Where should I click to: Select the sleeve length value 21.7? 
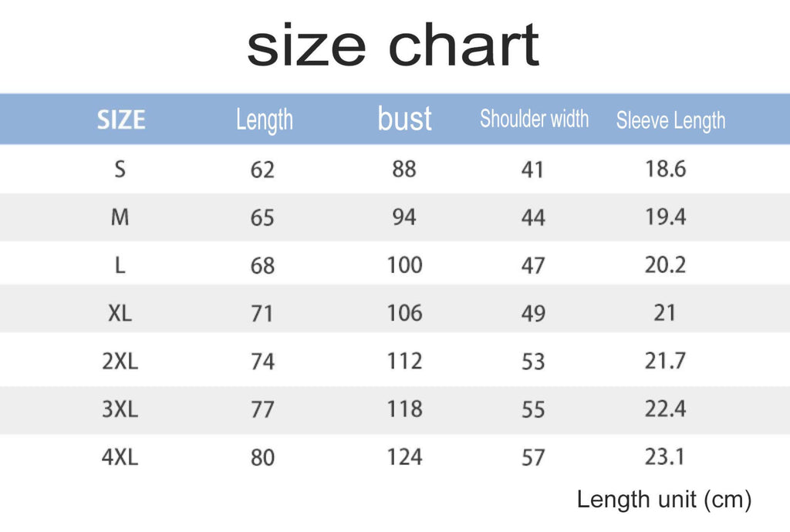click(x=665, y=361)
